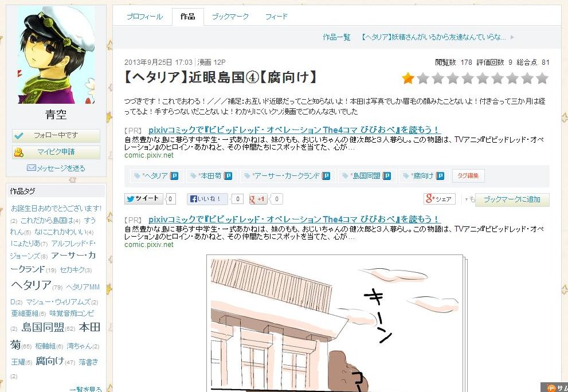The image size is (568, 392).
Task: Rate the work ten stars
Action: pyautogui.click(x=542, y=79)
